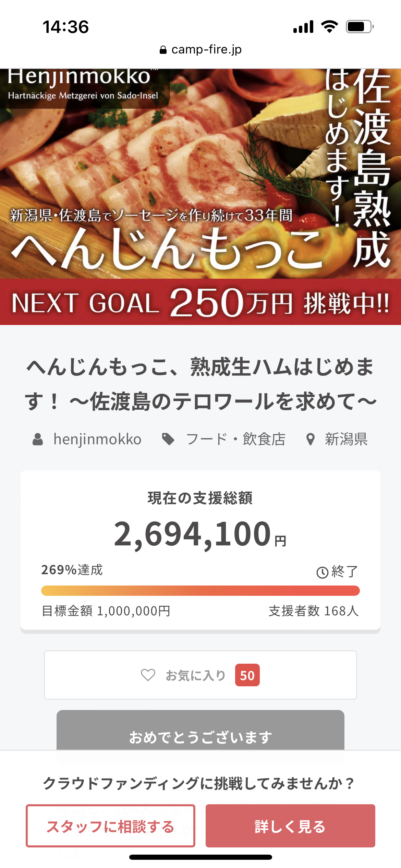Open the henjinmokko owner link

click(x=97, y=439)
